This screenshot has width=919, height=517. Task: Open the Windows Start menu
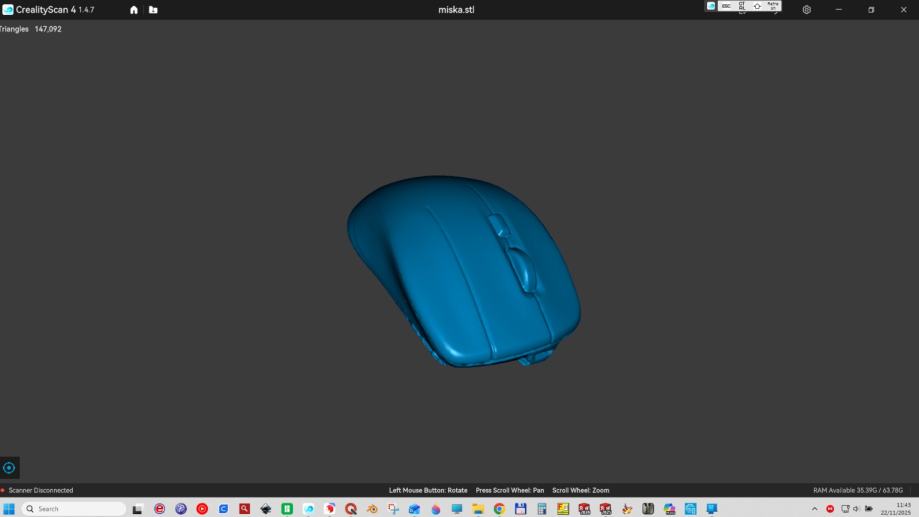9,509
